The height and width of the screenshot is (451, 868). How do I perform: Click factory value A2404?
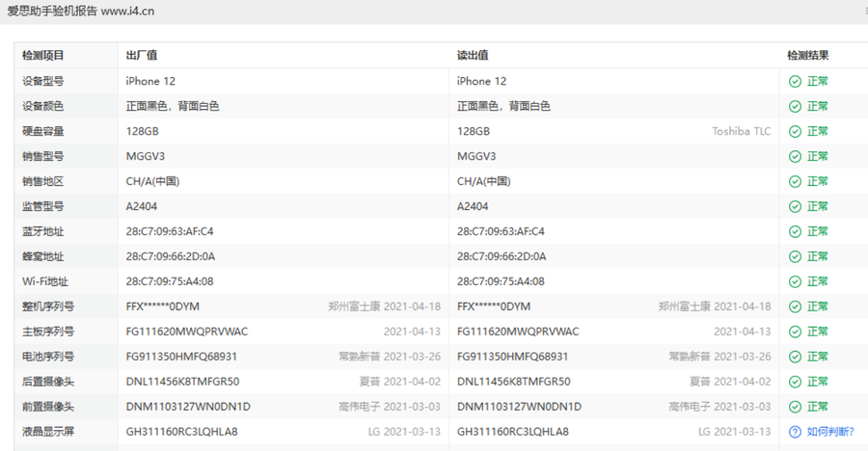point(142,206)
